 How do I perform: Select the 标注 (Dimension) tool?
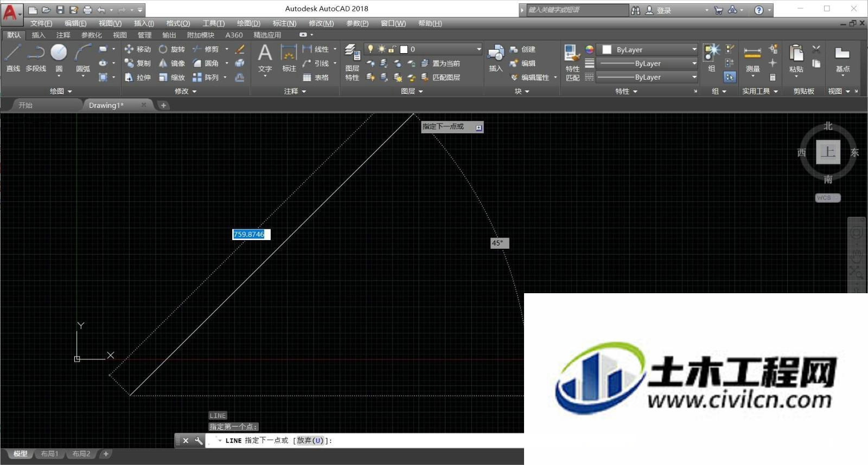pyautogui.click(x=289, y=58)
